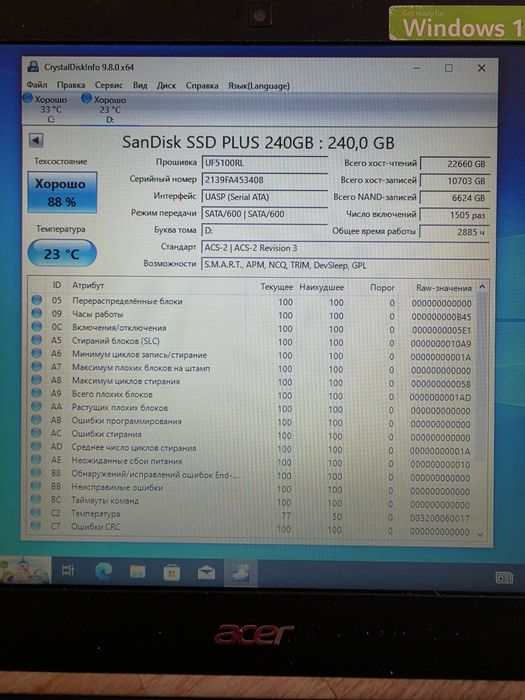This screenshot has width=525, height=700.
Task: Select the Растущих плохих блоков row
Action: (252, 408)
